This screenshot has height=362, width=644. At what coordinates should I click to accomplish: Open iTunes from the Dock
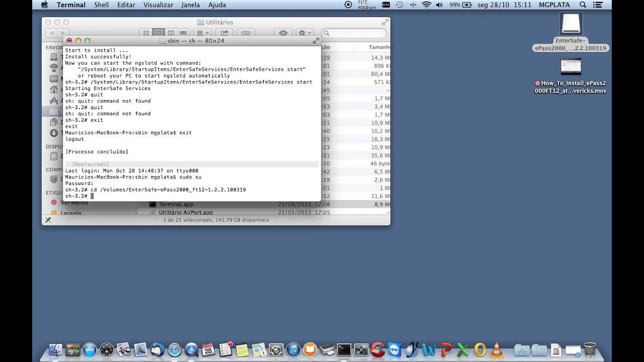pos(293,349)
